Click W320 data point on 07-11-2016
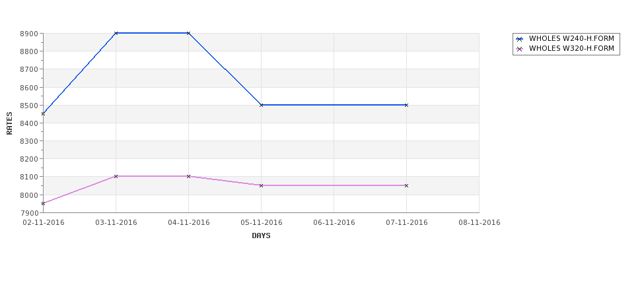The height and width of the screenshot is (283, 644). coord(407,185)
